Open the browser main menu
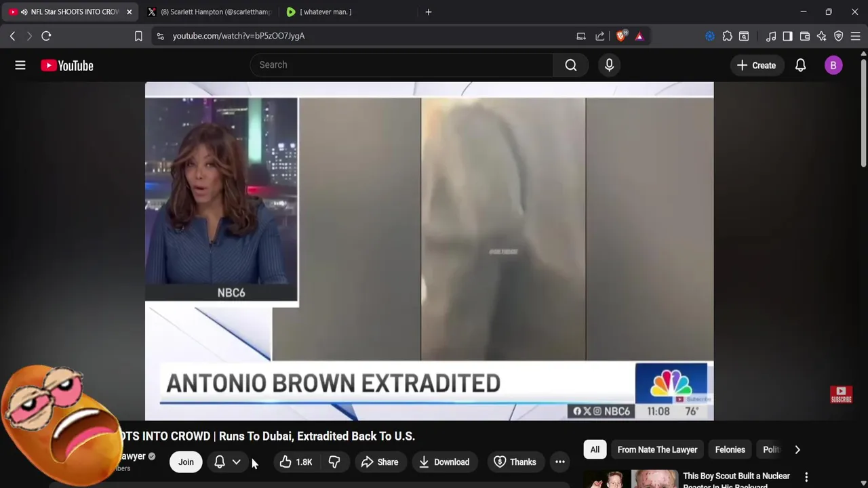The width and height of the screenshot is (868, 488). pyautogui.click(x=856, y=36)
